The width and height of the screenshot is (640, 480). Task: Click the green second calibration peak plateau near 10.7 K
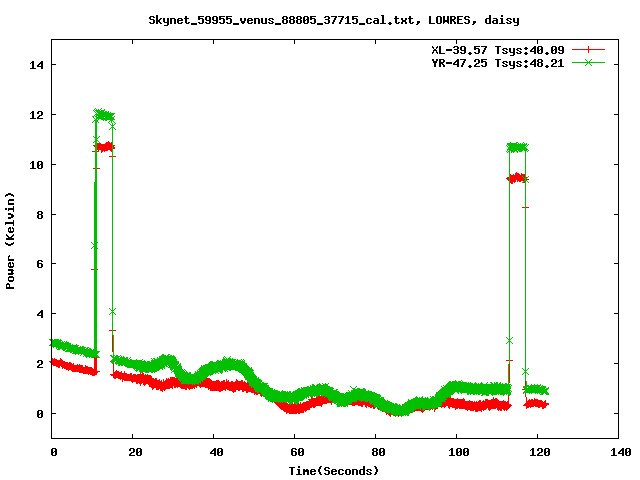pyautogui.click(x=518, y=147)
